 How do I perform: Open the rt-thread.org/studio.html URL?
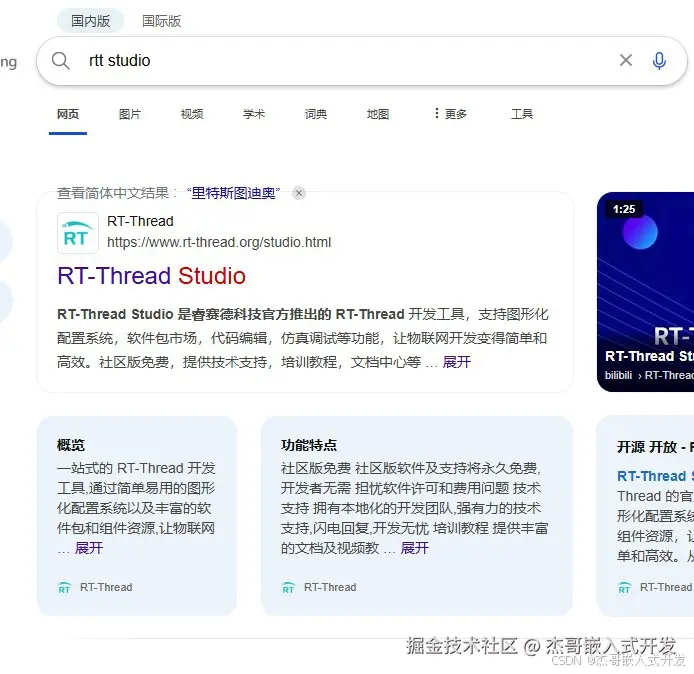(x=219, y=242)
